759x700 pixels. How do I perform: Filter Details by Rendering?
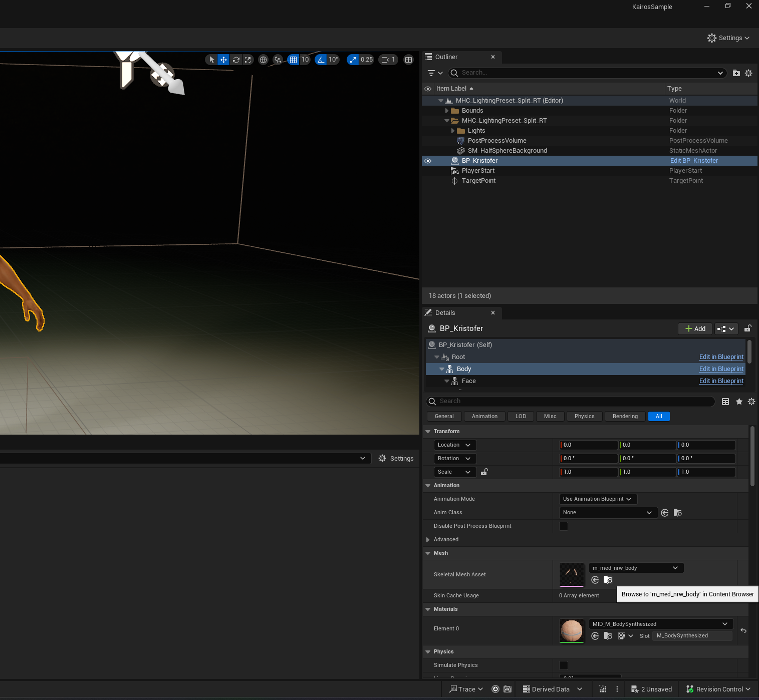pyautogui.click(x=625, y=417)
